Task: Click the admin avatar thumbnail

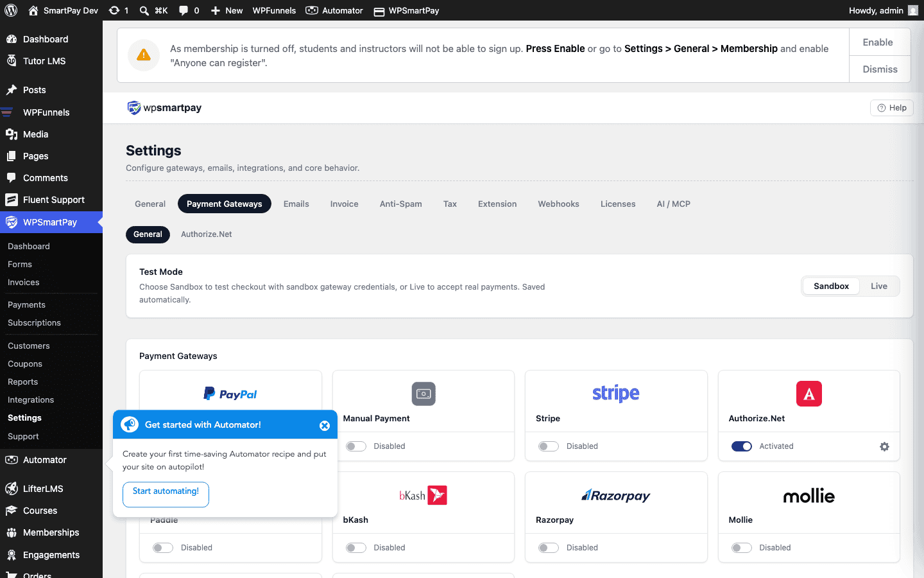Action: tap(912, 10)
